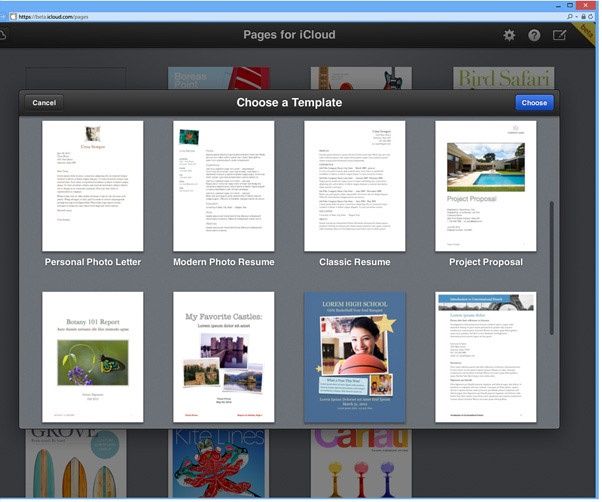Open the Bird Safari document behind dialog
Viewport: 602px width, 502px height.
[503, 78]
